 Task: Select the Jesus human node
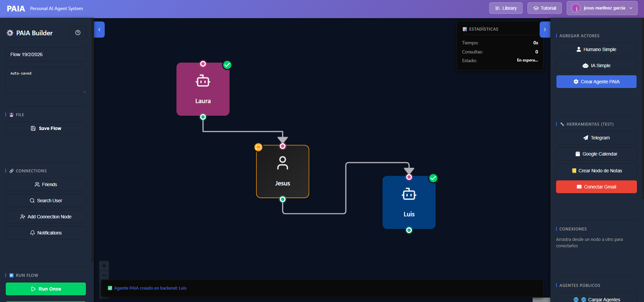tap(283, 172)
